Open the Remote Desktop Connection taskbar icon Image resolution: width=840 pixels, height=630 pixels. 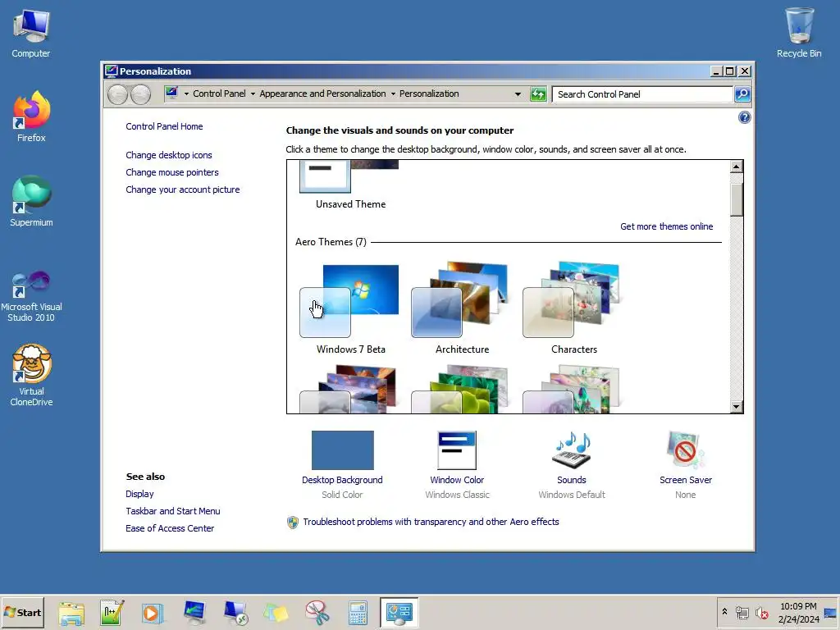tap(235, 613)
